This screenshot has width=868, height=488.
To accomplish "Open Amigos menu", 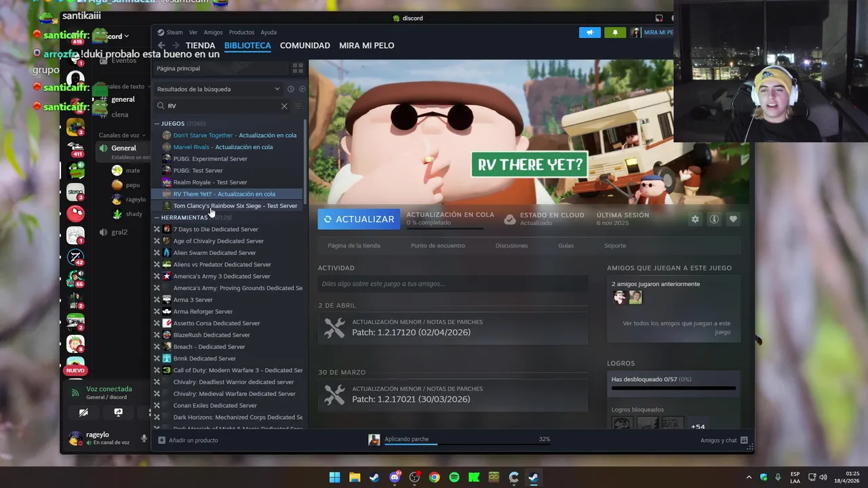I will click(x=213, y=32).
